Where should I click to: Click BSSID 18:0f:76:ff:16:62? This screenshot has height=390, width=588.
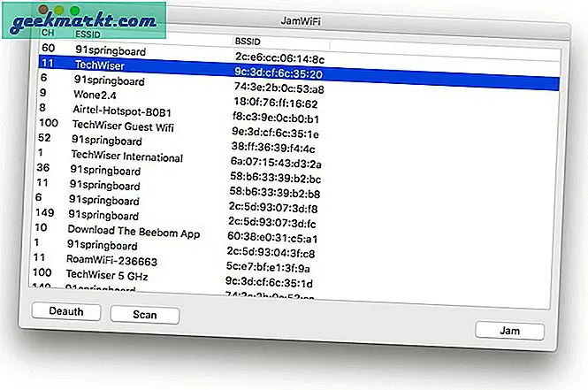tap(276, 103)
